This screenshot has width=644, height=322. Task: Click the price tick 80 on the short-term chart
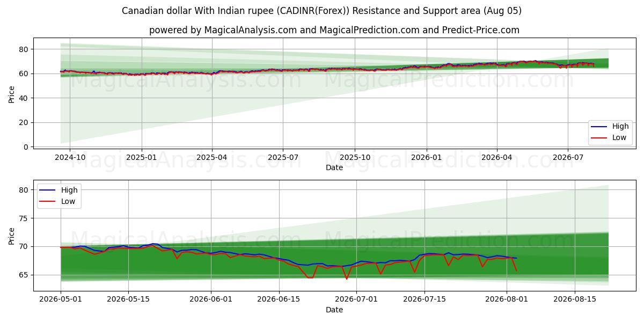tap(24, 190)
